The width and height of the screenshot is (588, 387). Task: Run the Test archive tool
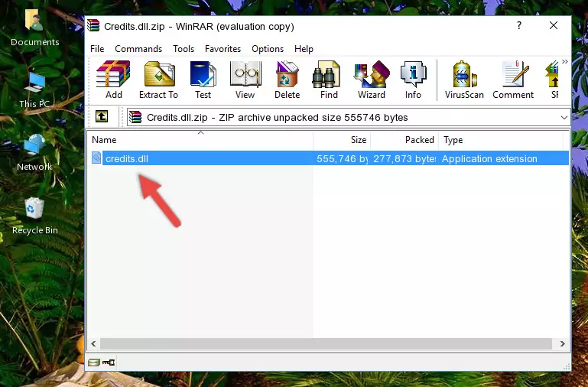pyautogui.click(x=203, y=80)
